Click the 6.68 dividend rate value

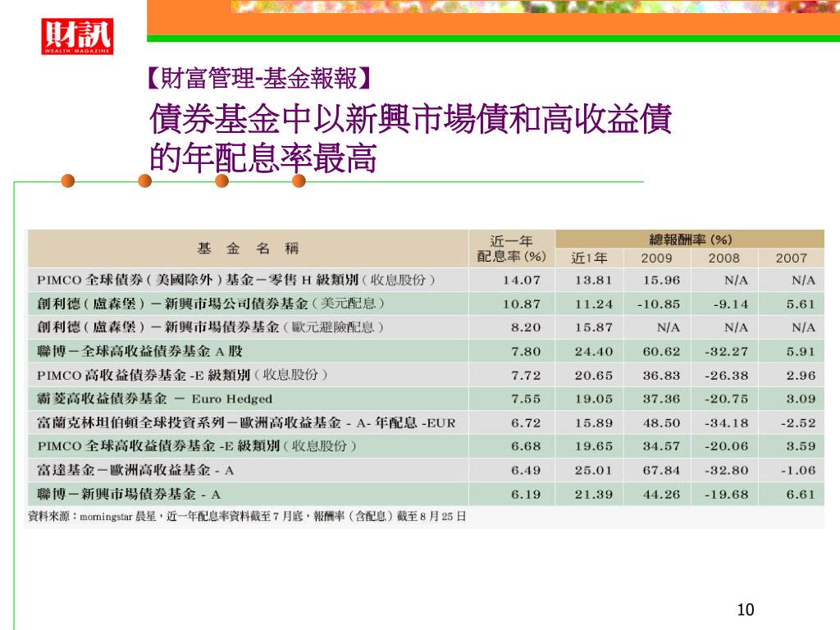click(x=525, y=445)
